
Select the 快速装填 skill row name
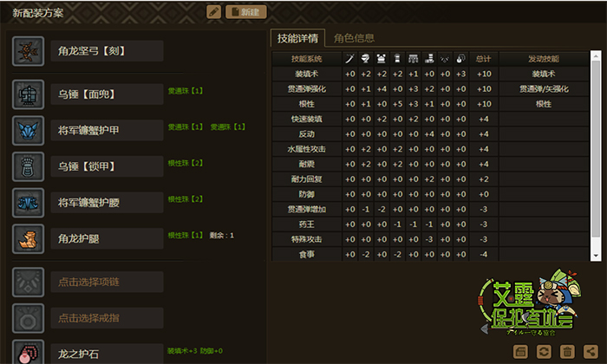(x=307, y=119)
